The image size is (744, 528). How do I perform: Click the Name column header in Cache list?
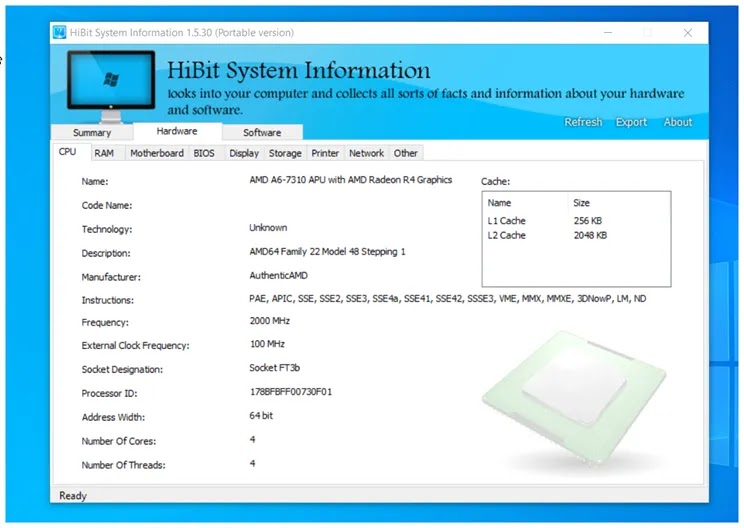pyautogui.click(x=525, y=203)
